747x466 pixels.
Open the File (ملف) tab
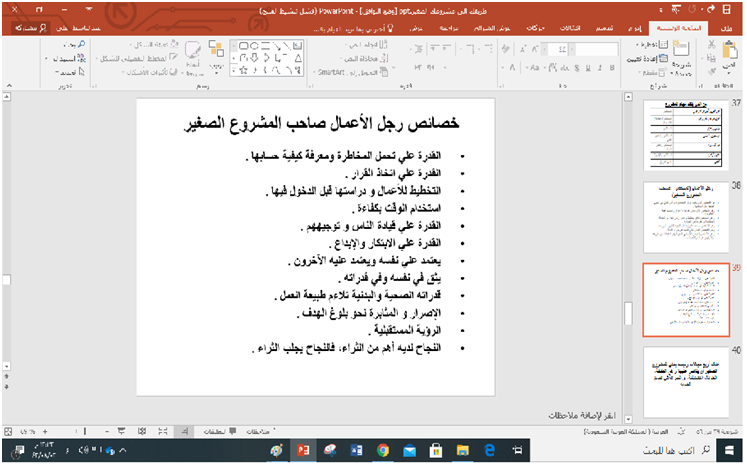(731, 30)
